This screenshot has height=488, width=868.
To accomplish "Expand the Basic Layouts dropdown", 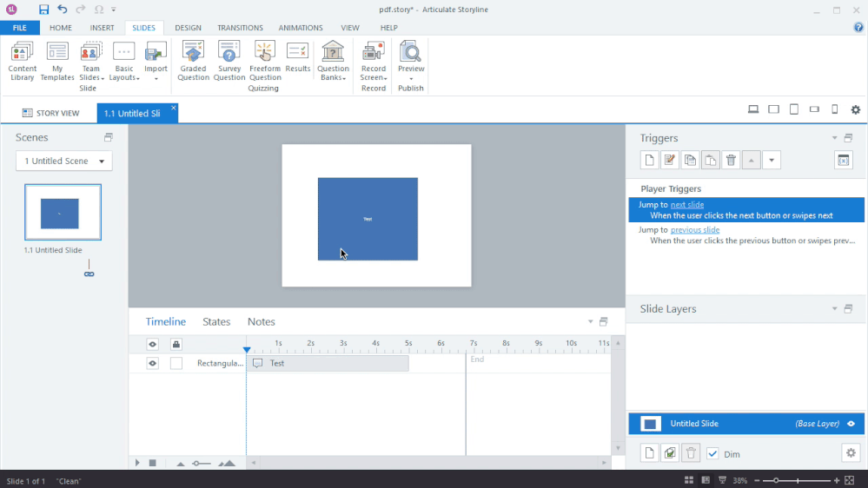I will click(124, 63).
